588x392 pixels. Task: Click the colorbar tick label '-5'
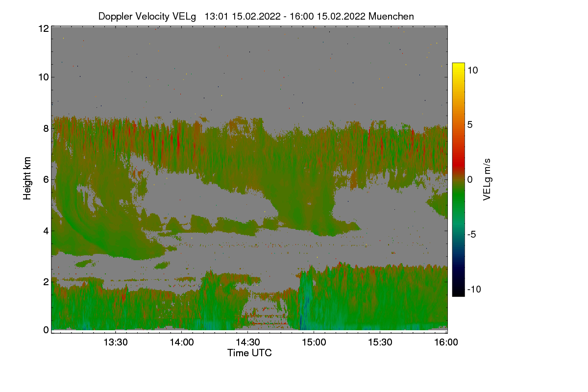pos(471,234)
